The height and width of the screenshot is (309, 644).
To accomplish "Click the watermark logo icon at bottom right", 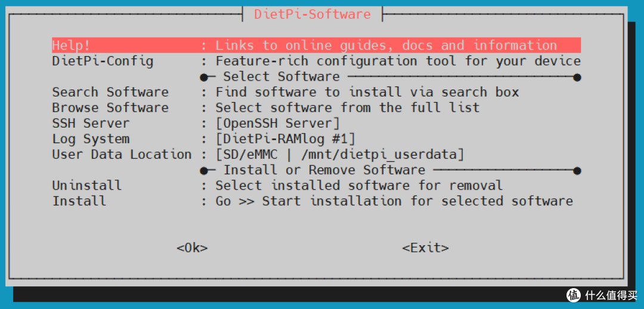I will click(x=574, y=295).
